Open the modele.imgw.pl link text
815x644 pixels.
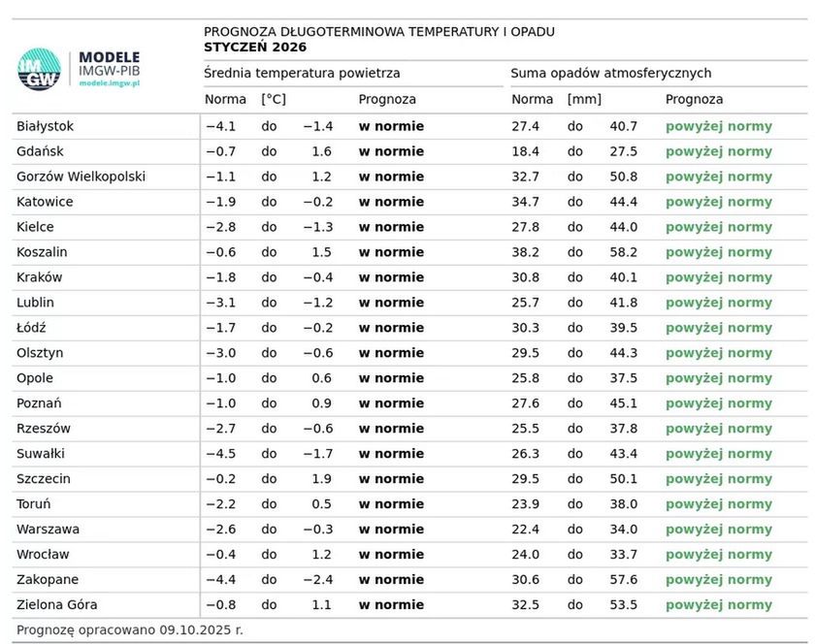pos(109,83)
